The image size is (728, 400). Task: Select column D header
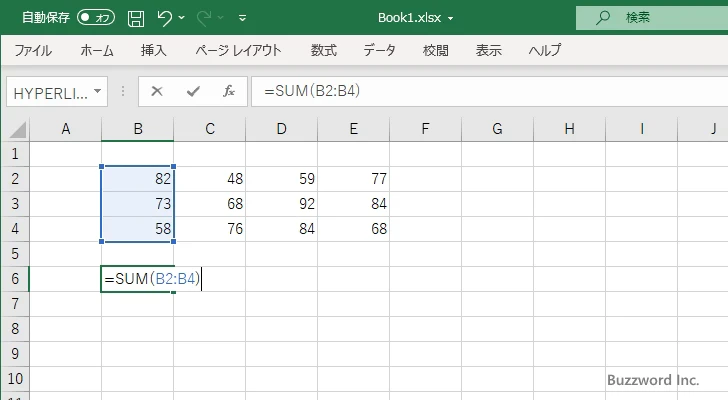click(x=282, y=129)
